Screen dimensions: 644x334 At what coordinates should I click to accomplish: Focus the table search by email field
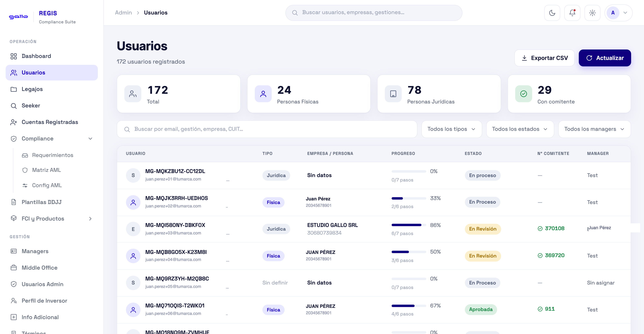point(267,129)
